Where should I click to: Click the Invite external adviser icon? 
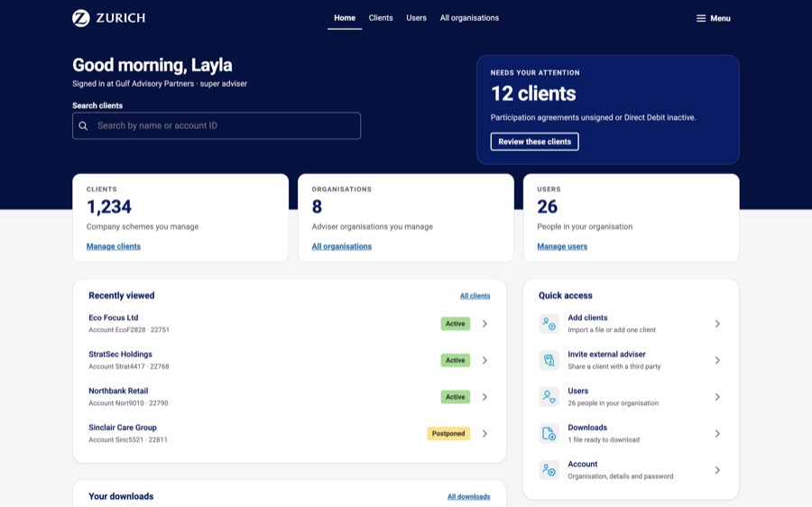point(549,361)
